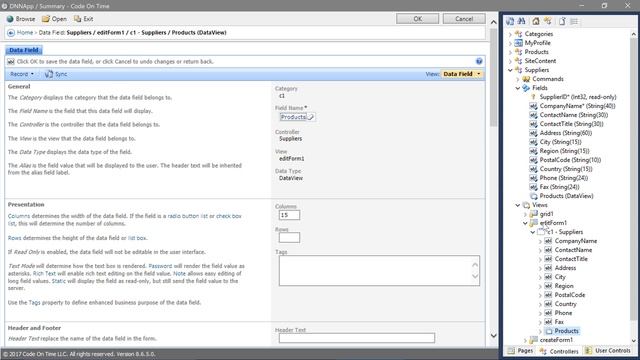Expand the Products controller node
The image size is (640, 360).
pyautogui.click(x=510, y=52)
